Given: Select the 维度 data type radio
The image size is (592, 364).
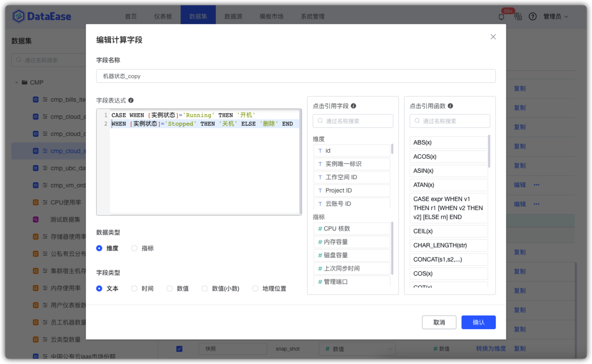Looking at the screenshot, I should point(99,248).
